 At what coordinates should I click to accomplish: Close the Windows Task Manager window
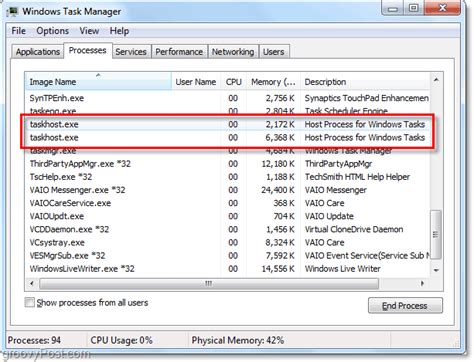coord(442,8)
